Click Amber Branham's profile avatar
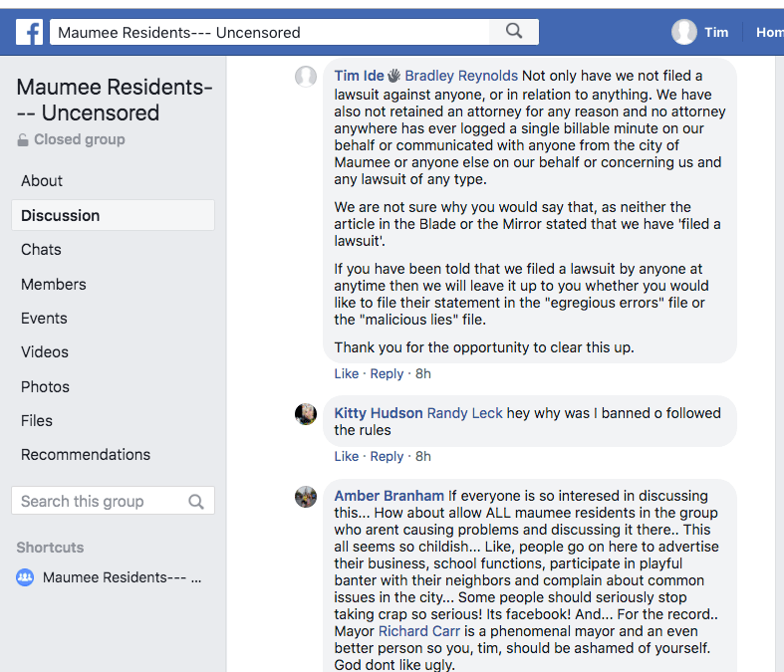Viewport: 784px width, 672px height. (307, 496)
